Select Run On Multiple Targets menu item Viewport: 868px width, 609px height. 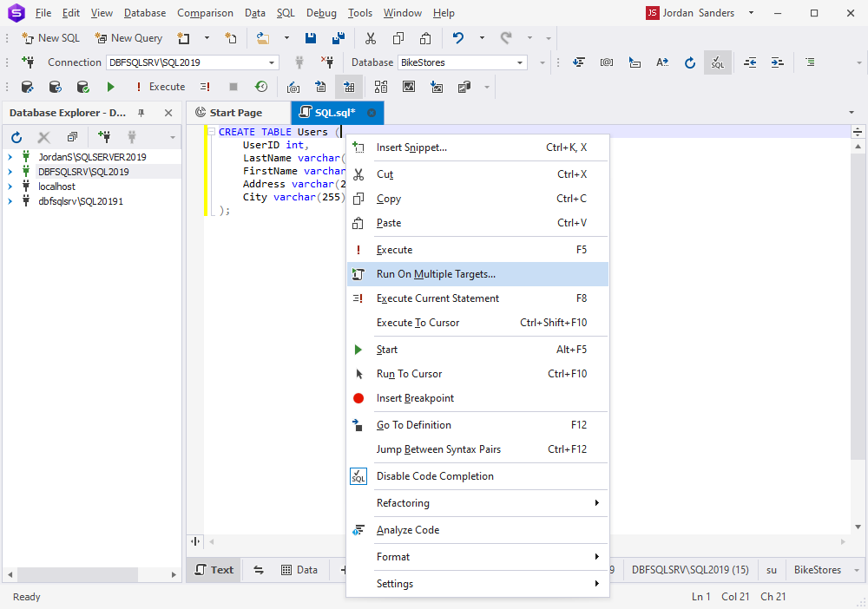477,274
